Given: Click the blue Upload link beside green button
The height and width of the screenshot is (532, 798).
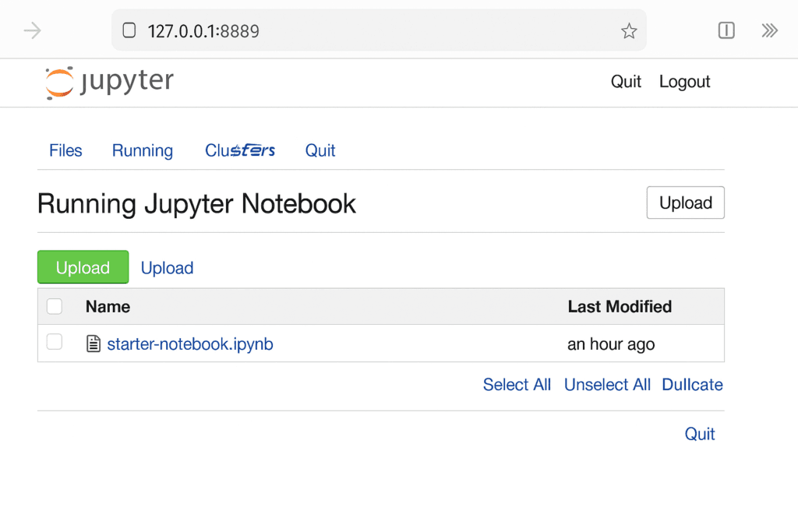Looking at the screenshot, I should pyautogui.click(x=167, y=267).
